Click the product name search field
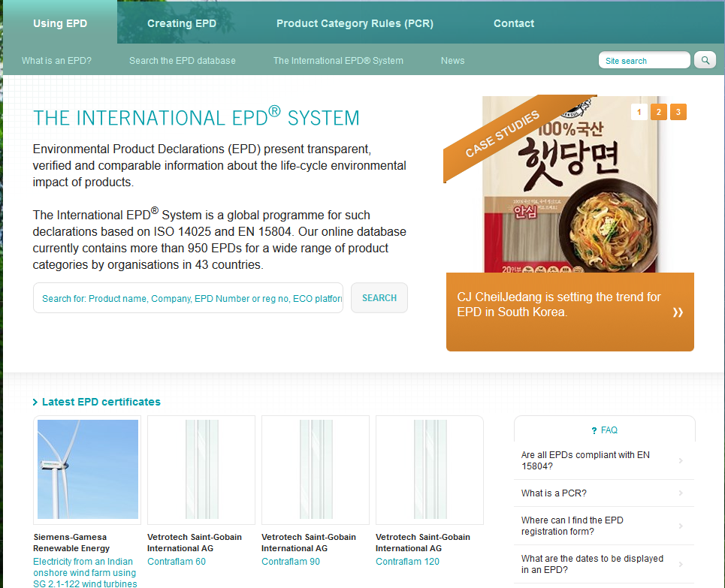This screenshot has height=588, width=725. pyautogui.click(x=188, y=297)
